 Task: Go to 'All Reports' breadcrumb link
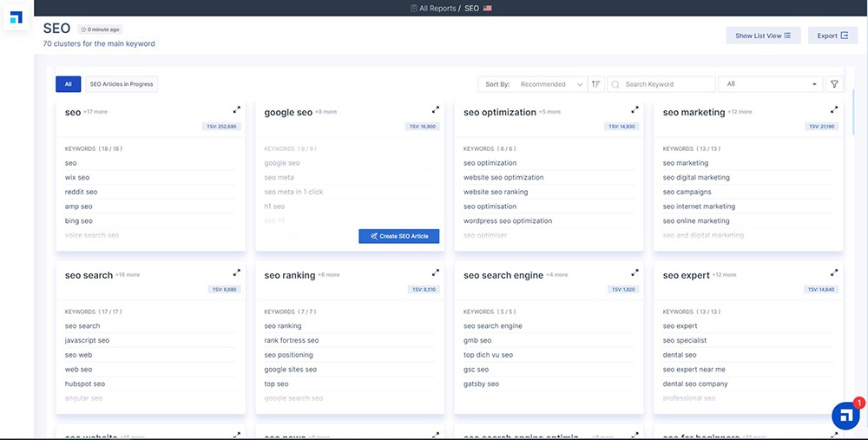pos(437,8)
